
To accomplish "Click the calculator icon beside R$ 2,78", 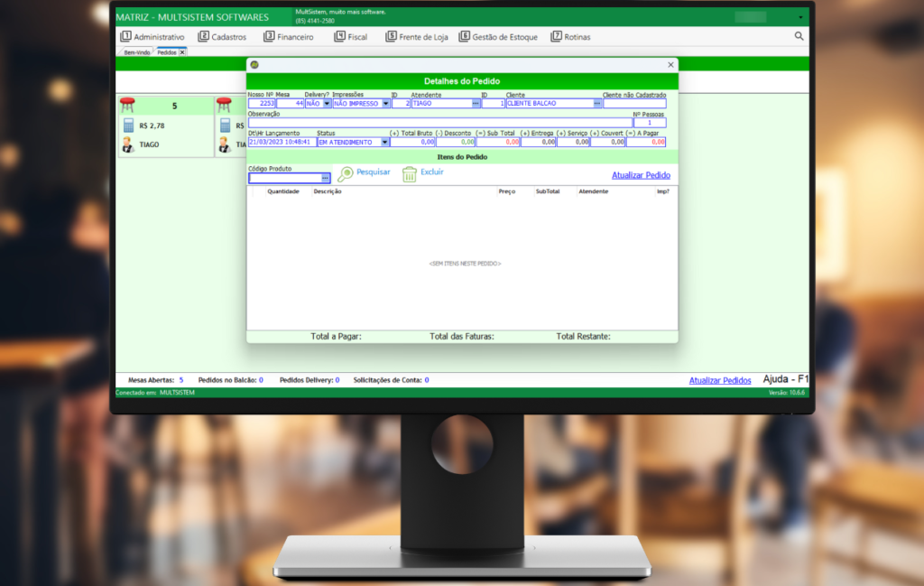I will 128,126.
